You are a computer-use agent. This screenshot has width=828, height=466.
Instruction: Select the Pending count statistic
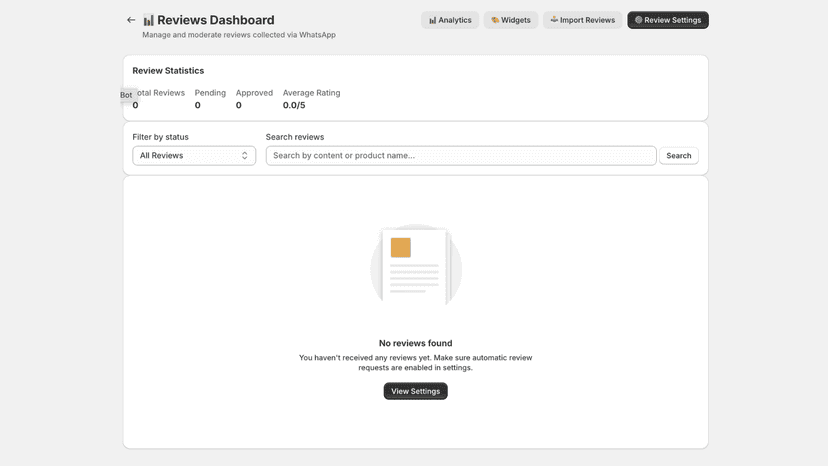point(197,105)
